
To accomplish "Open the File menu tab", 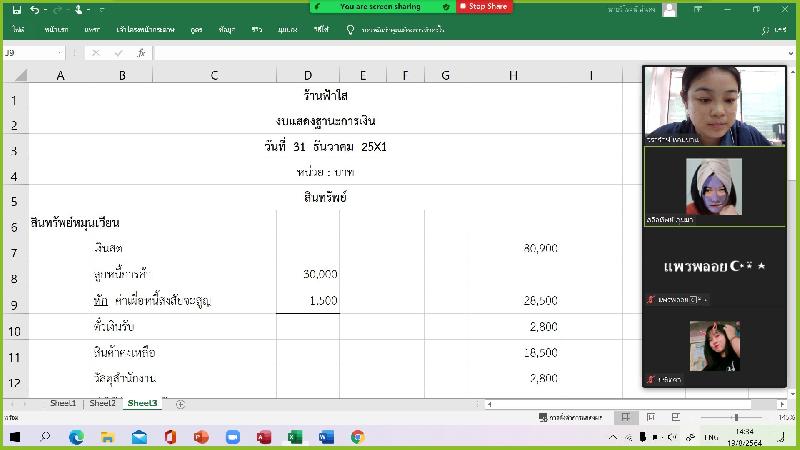I will coord(19,30).
